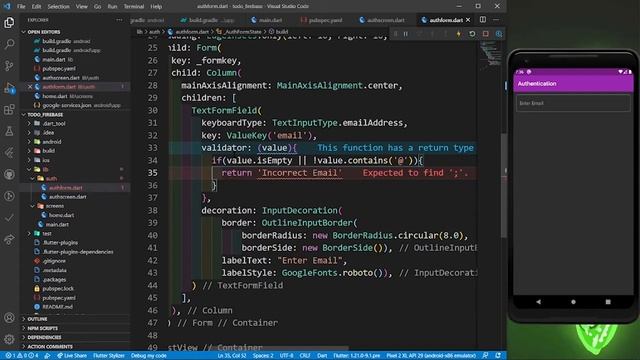Open the Edit menu
The height and width of the screenshot is (360, 640).
[36, 7]
